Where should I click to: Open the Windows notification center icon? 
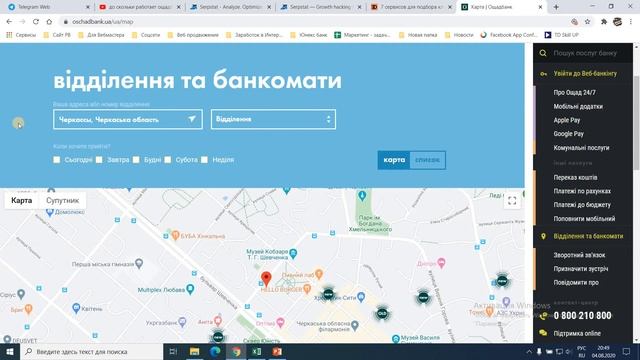pos(627,351)
